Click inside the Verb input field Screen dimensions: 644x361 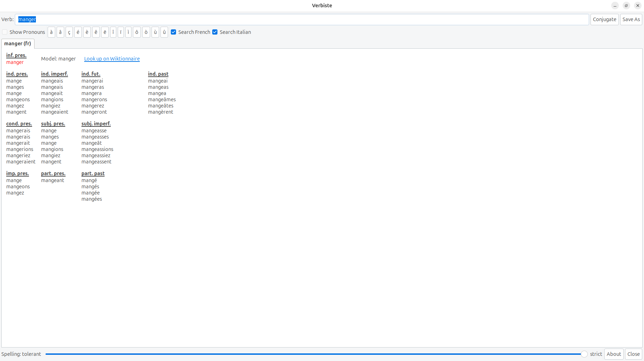[x=302, y=19]
